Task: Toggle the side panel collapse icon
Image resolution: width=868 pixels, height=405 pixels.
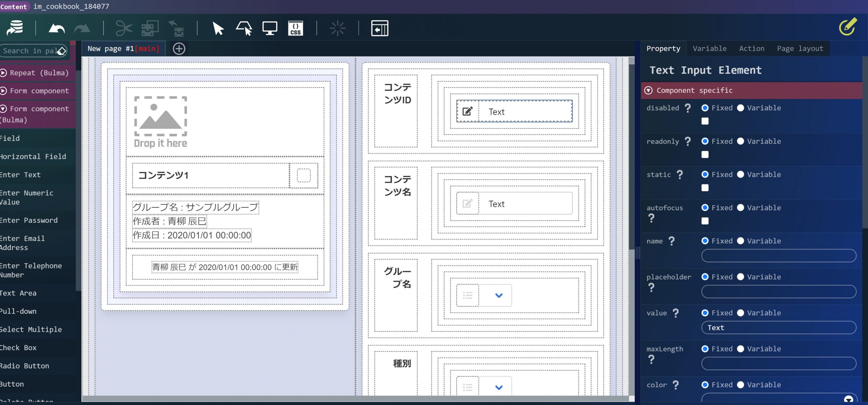Action: [380, 28]
